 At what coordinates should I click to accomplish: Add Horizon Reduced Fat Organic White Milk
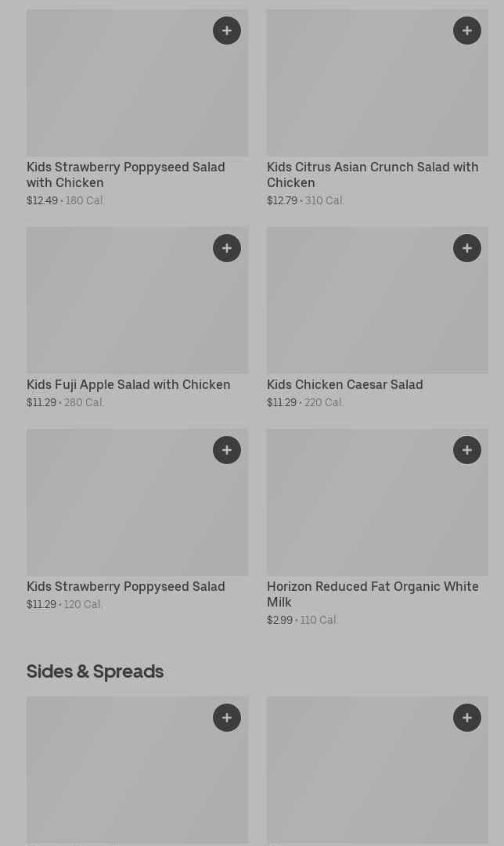[467, 450]
